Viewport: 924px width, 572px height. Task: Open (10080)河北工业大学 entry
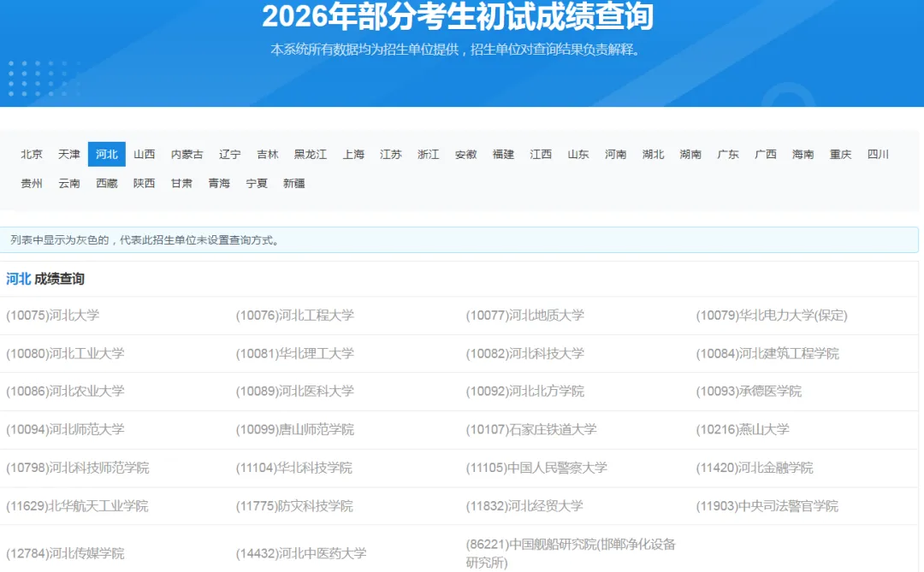click(65, 353)
